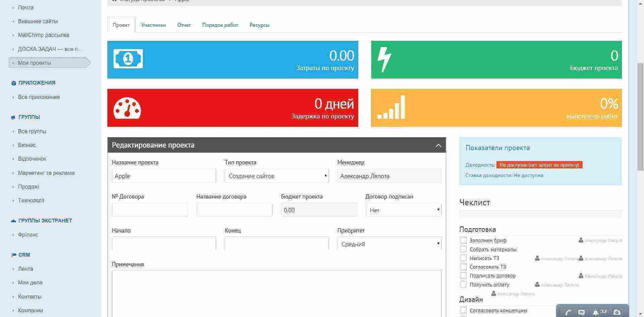
Task: Open the Порядок работ tab
Action: pos(220,25)
